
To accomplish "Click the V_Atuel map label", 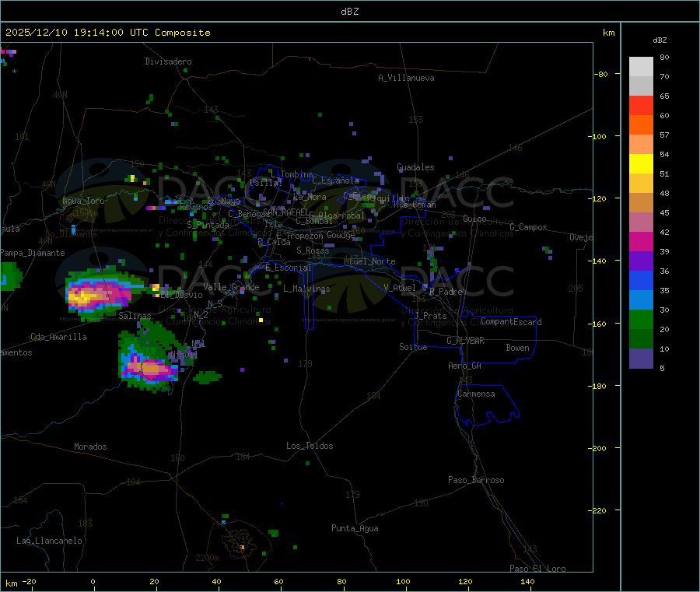I will [400, 288].
